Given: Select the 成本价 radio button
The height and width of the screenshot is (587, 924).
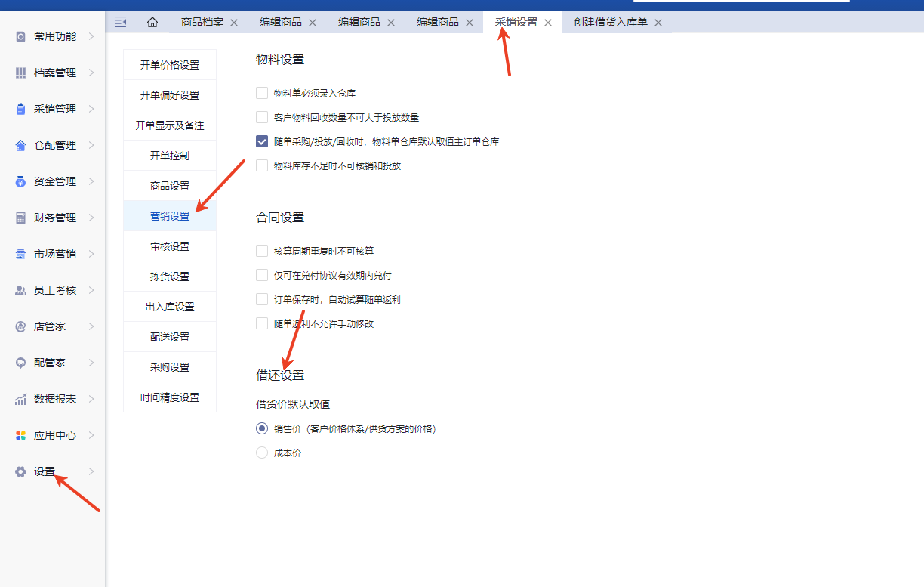Looking at the screenshot, I should [x=262, y=453].
